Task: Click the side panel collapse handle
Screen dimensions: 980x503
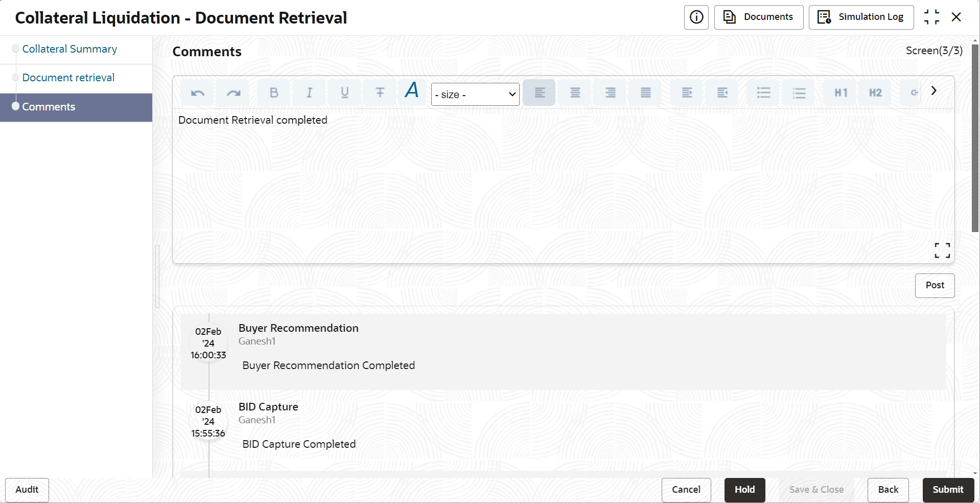Action: [157, 277]
